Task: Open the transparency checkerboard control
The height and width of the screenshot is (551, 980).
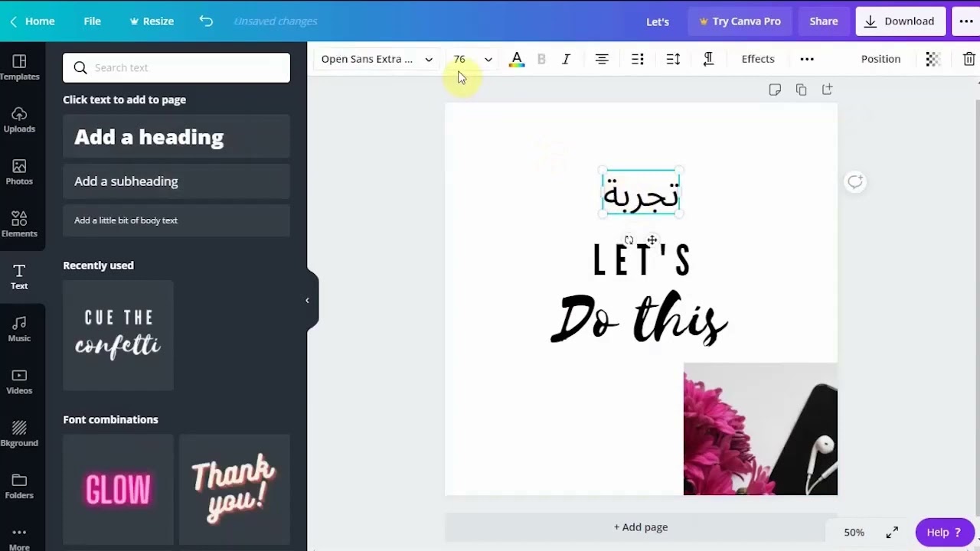Action: click(x=933, y=59)
